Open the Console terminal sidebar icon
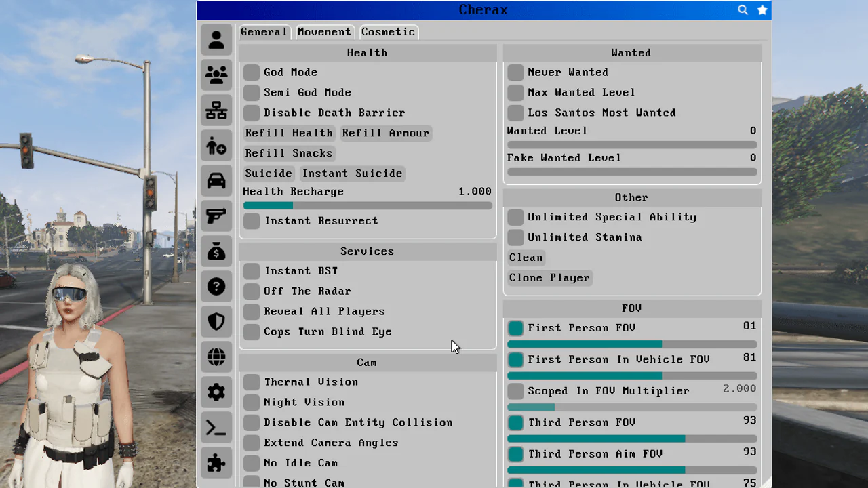Image resolution: width=868 pixels, height=488 pixels. (216, 428)
